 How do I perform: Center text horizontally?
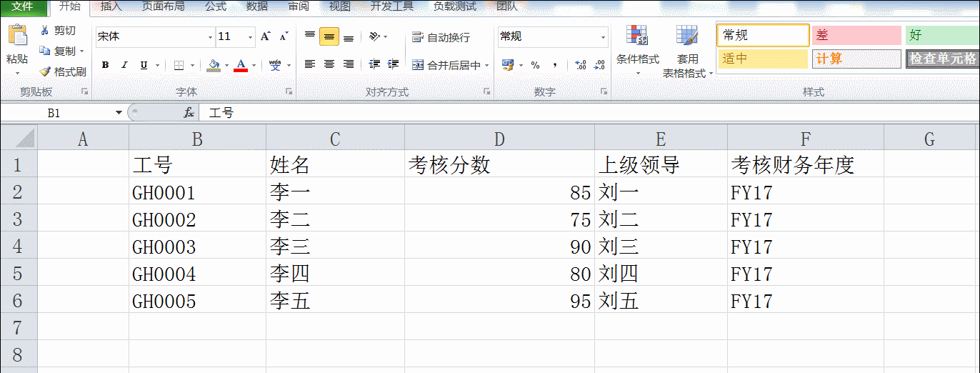(329, 65)
